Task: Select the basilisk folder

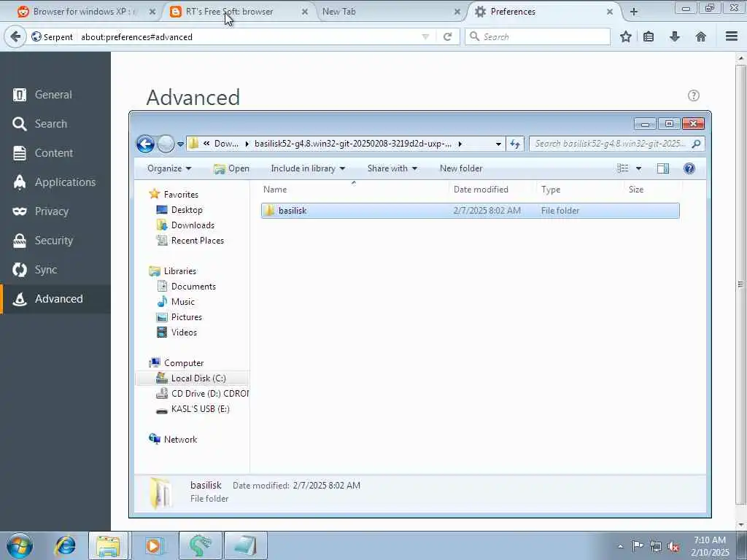Action: (x=471, y=211)
